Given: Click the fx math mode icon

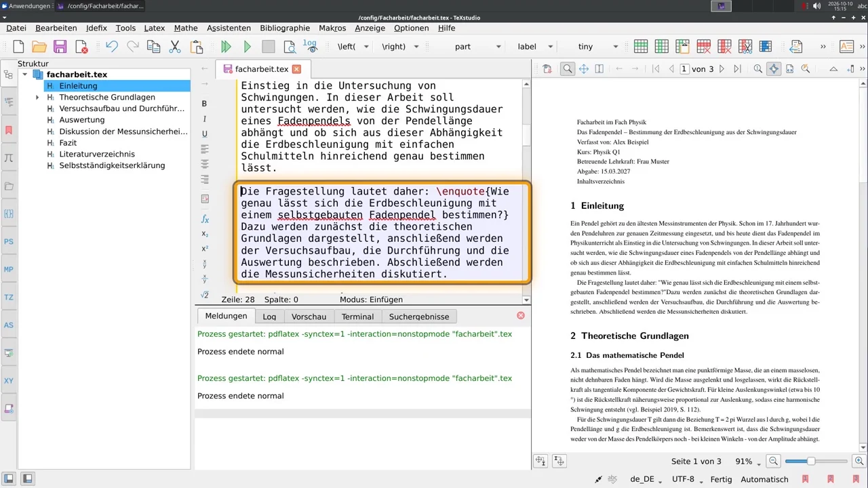Looking at the screenshot, I should point(205,219).
